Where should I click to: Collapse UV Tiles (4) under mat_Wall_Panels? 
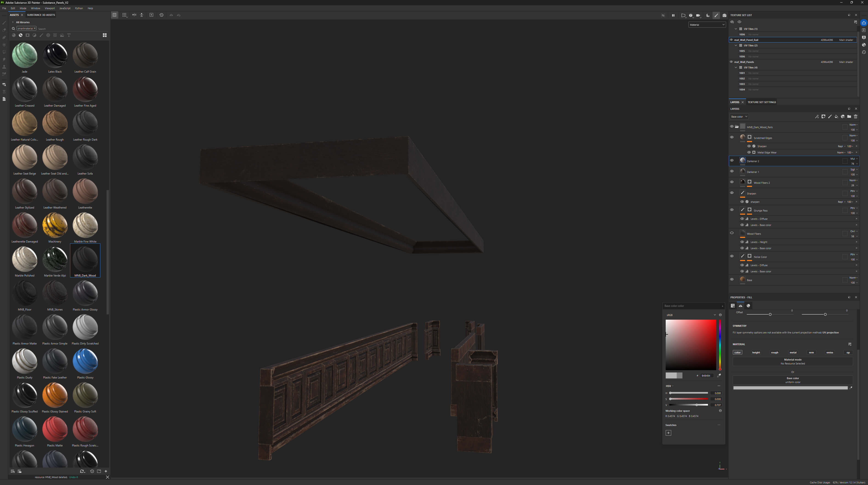pyautogui.click(x=736, y=68)
